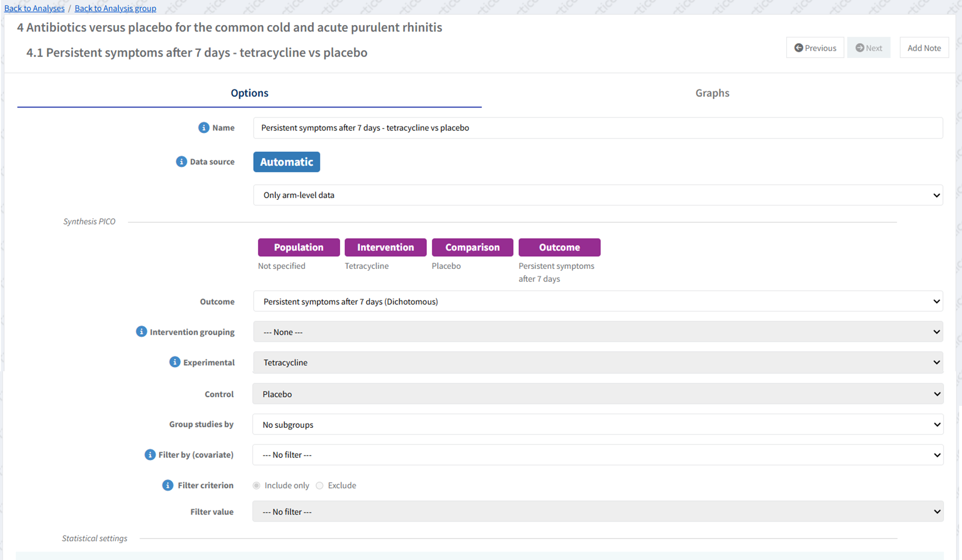The width and height of the screenshot is (962, 560).
Task: Go to Previous analysis
Action: click(815, 48)
